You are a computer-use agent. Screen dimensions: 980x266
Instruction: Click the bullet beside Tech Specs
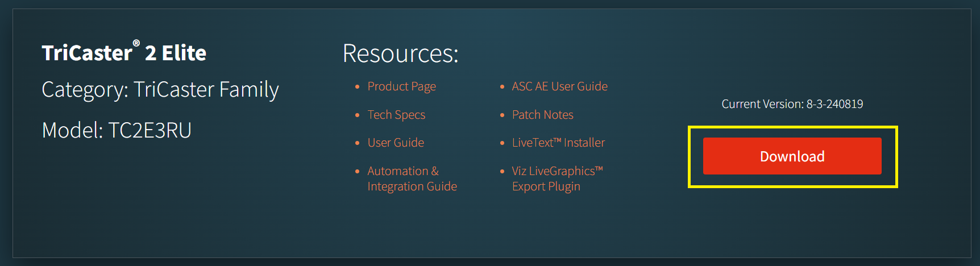(x=357, y=115)
